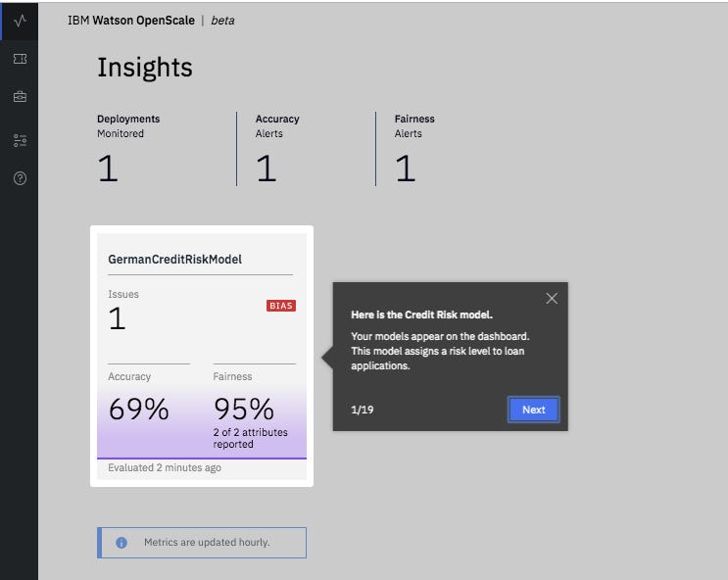Open the configure sliders icon in sidebar
Viewport: 728px width, 580px height.
[20, 141]
